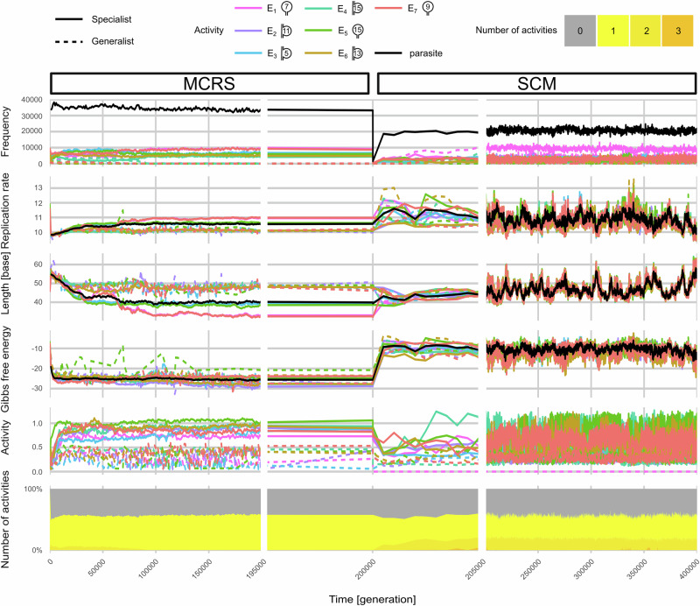This screenshot has height=606, width=700.
Task: Click the 13 tick on Replication rate axis
Action: point(38,187)
